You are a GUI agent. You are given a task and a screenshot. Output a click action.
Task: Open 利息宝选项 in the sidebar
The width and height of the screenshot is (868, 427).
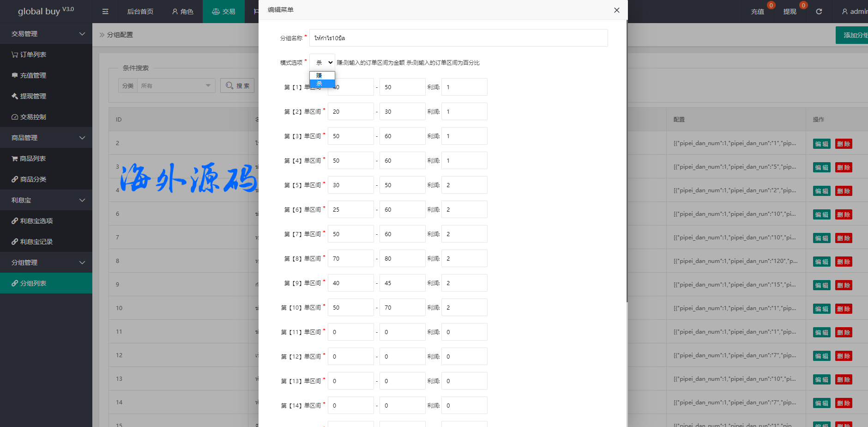pyautogui.click(x=32, y=221)
